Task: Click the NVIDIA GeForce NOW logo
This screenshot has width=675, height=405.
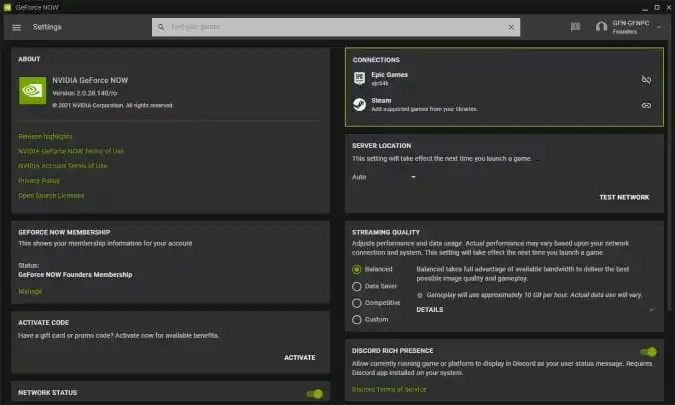Action: click(32, 90)
